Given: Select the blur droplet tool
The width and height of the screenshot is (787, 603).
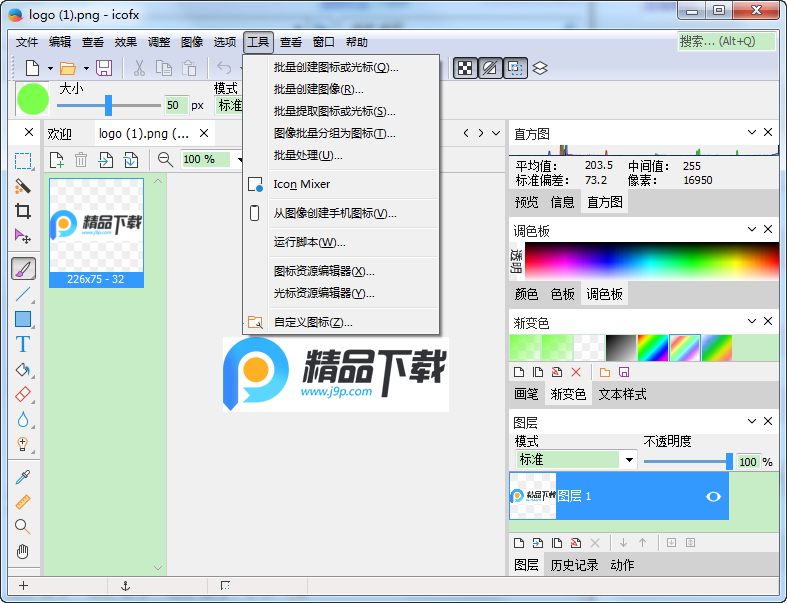Looking at the screenshot, I should click(23, 420).
